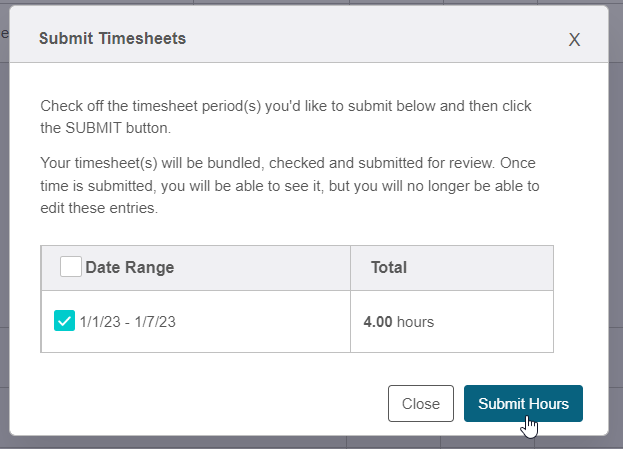Submit the 4.00 hours for review
Viewport: 623px width, 449px height.
(x=523, y=403)
